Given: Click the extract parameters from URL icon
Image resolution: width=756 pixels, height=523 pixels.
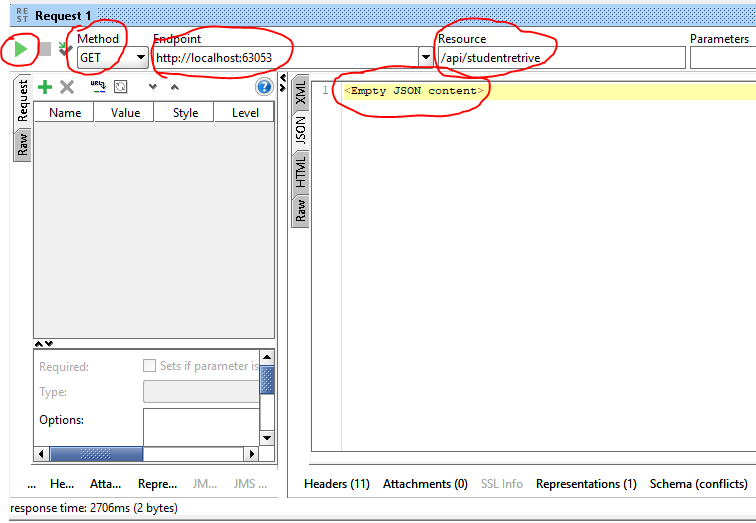Looking at the screenshot, I should [x=98, y=87].
